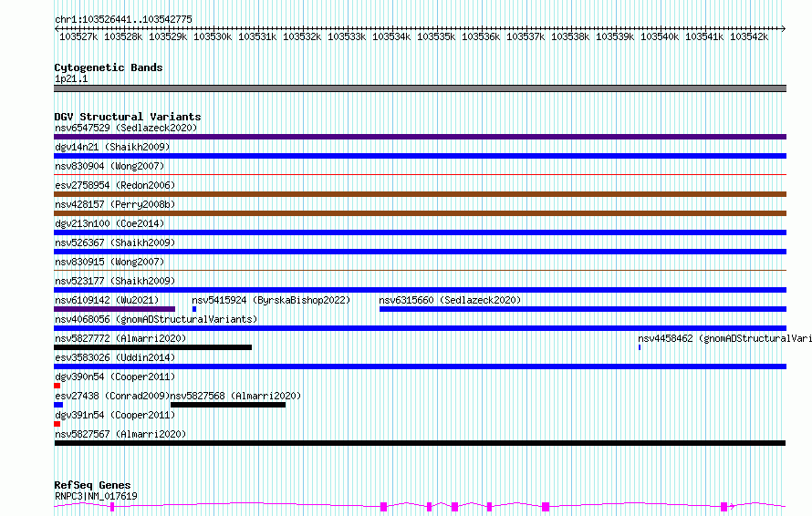Click the red dgv391n54 variant marker
812x516 pixels.
pos(57,424)
